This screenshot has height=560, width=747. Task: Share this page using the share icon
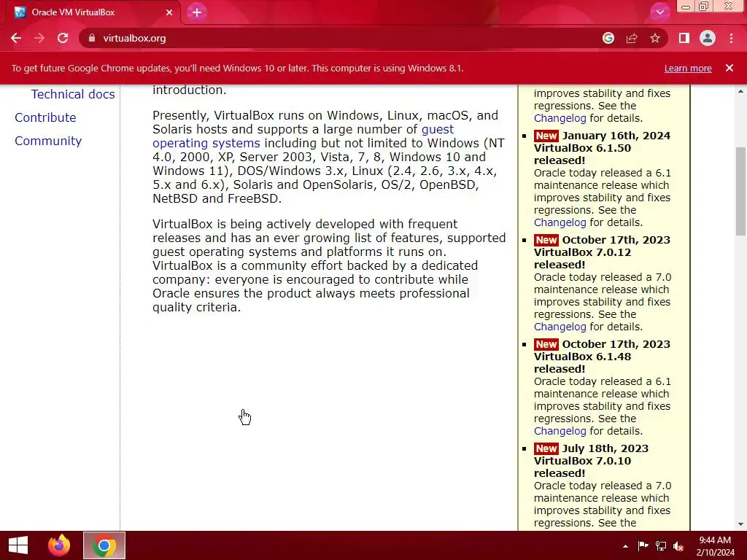[x=632, y=38]
